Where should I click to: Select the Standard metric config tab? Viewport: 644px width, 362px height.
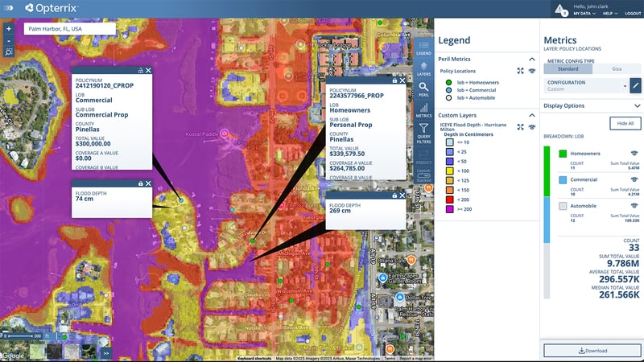568,69
